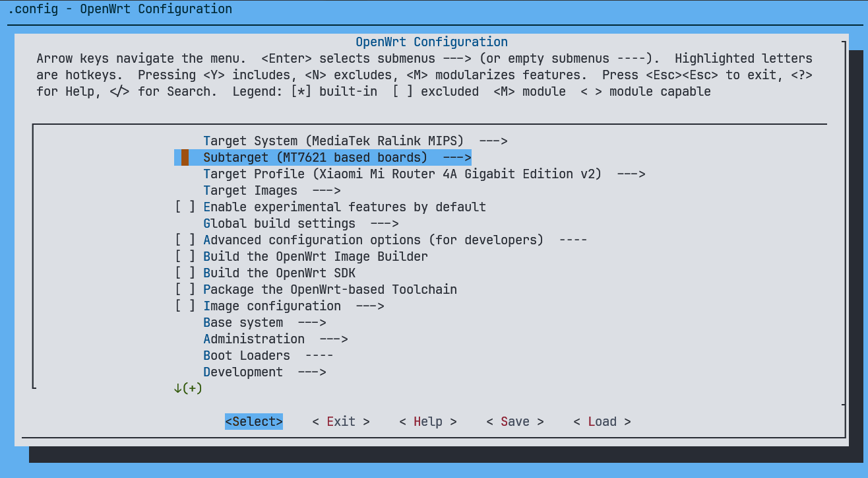Enter the Base system menu
The image size is (868, 478).
[264, 323]
